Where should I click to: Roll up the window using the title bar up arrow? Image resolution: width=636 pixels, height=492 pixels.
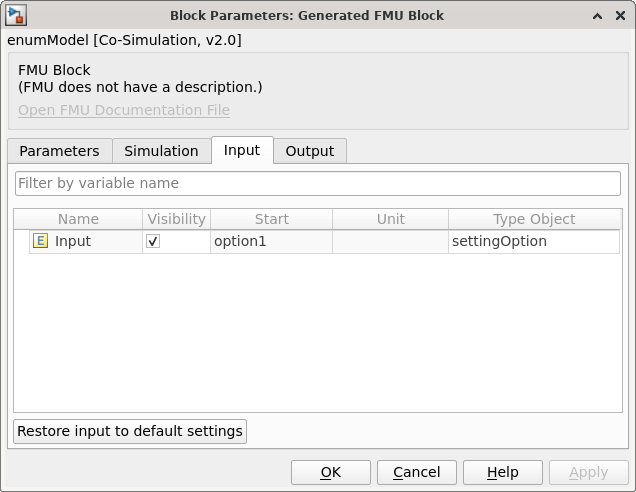pyautogui.click(x=597, y=16)
